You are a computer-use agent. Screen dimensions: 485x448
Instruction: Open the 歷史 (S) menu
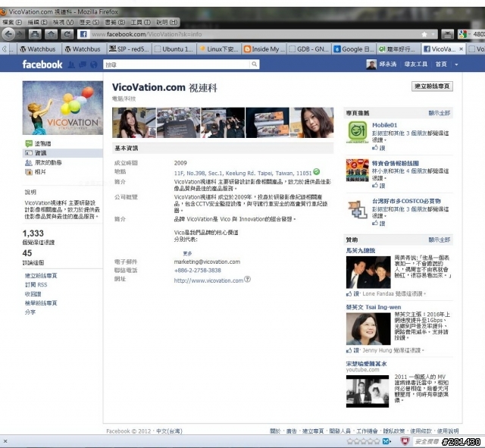89,22
